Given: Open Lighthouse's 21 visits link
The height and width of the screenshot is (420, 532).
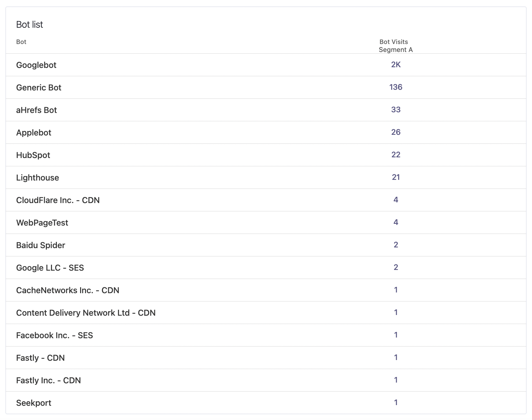Looking at the screenshot, I should tap(396, 177).
